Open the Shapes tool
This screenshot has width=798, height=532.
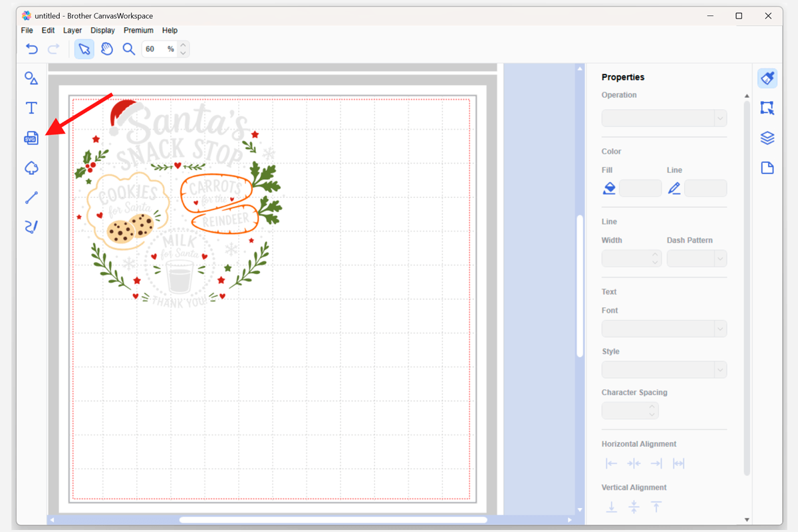click(x=31, y=78)
